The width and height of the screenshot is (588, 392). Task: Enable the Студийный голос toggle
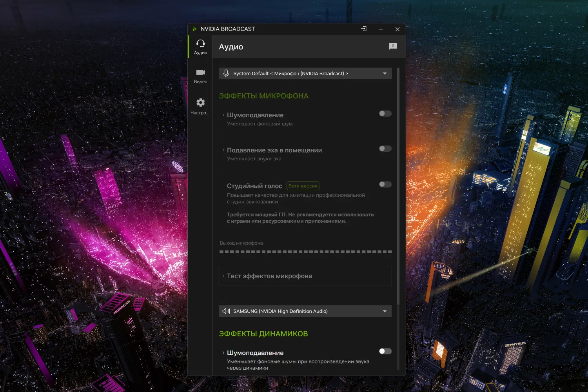(385, 184)
